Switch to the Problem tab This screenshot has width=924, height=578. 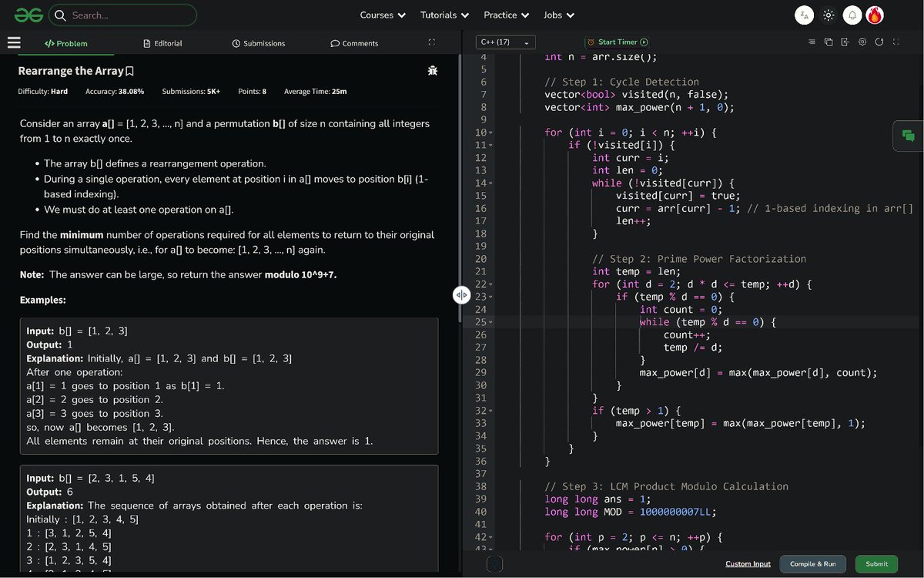65,44
